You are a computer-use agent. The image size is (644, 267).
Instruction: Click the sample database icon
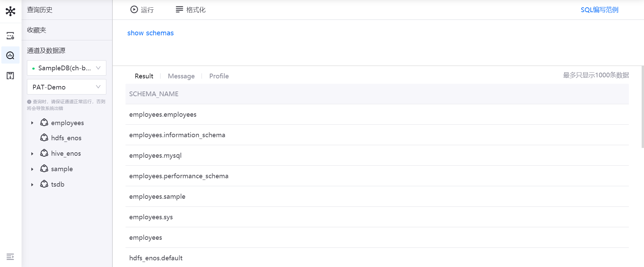(44, 168)
